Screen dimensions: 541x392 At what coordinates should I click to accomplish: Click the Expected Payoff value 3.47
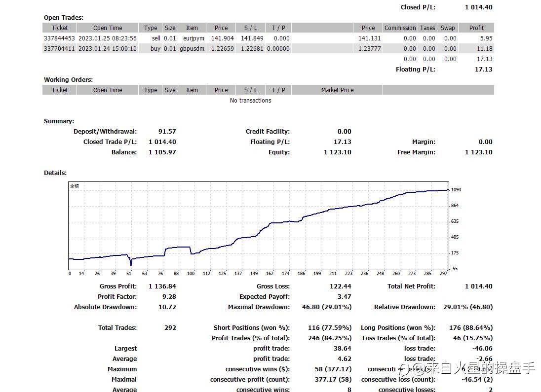[x=345, y=296]
